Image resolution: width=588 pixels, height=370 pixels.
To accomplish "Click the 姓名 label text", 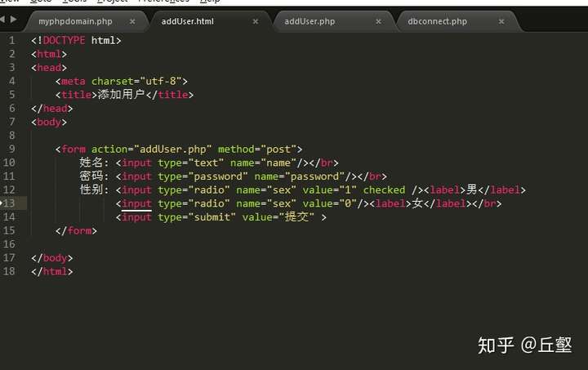I will point(91,163).
